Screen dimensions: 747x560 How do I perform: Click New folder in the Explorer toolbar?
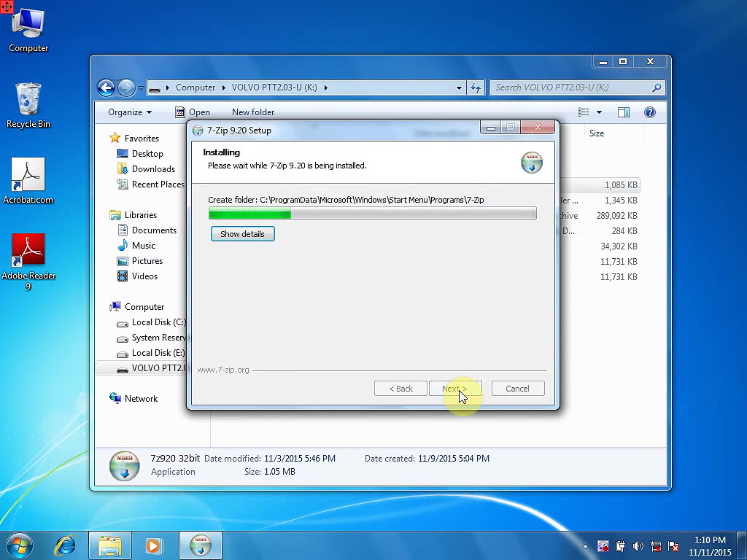253,112
